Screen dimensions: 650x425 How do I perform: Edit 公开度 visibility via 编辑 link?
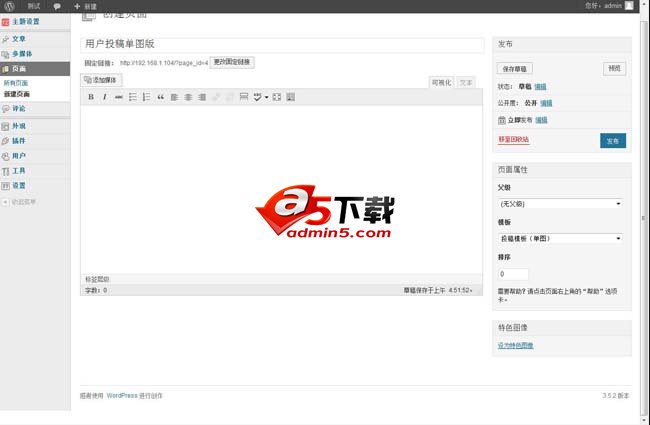click(x=546, y=103)
